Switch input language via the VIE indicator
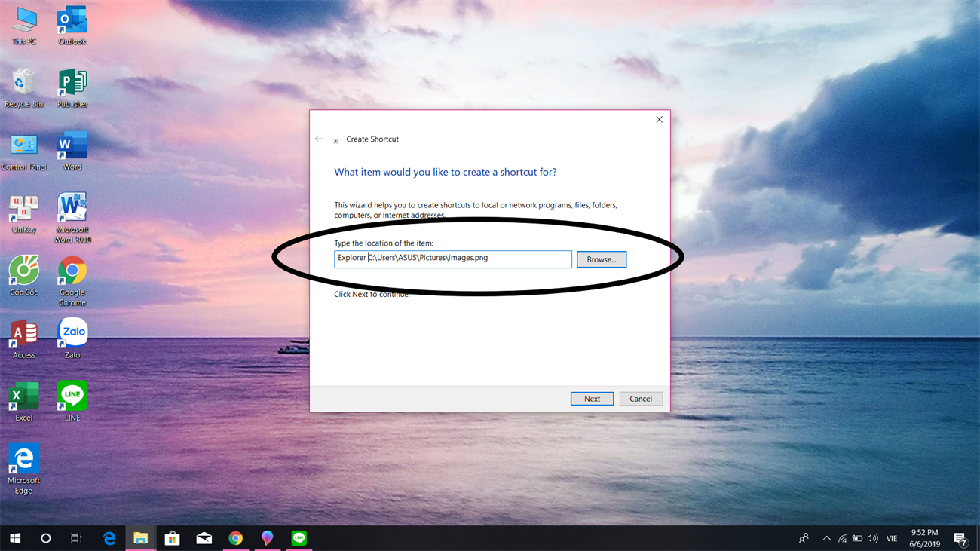Image resolution: width=980 pixels, height=551 pixels. 891,538
